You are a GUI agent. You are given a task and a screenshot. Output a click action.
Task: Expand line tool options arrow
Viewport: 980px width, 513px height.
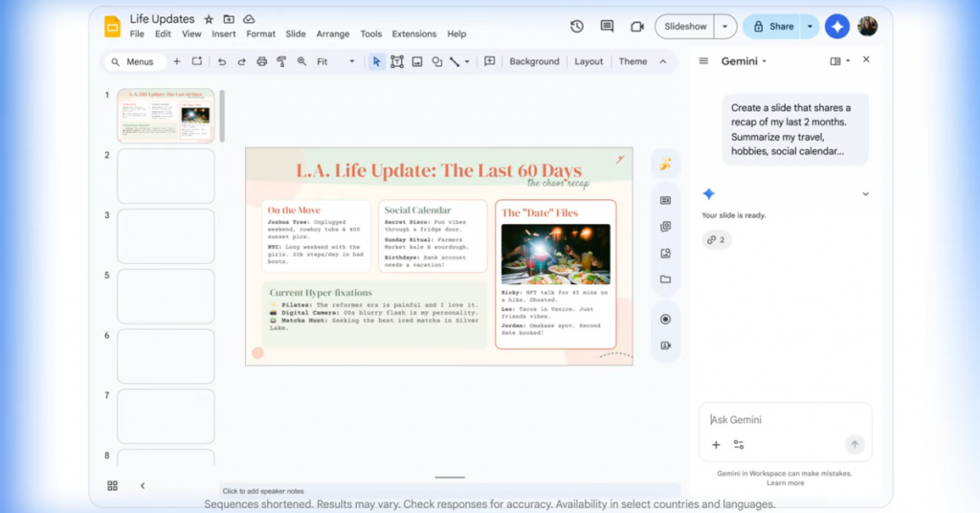[467, 61]
